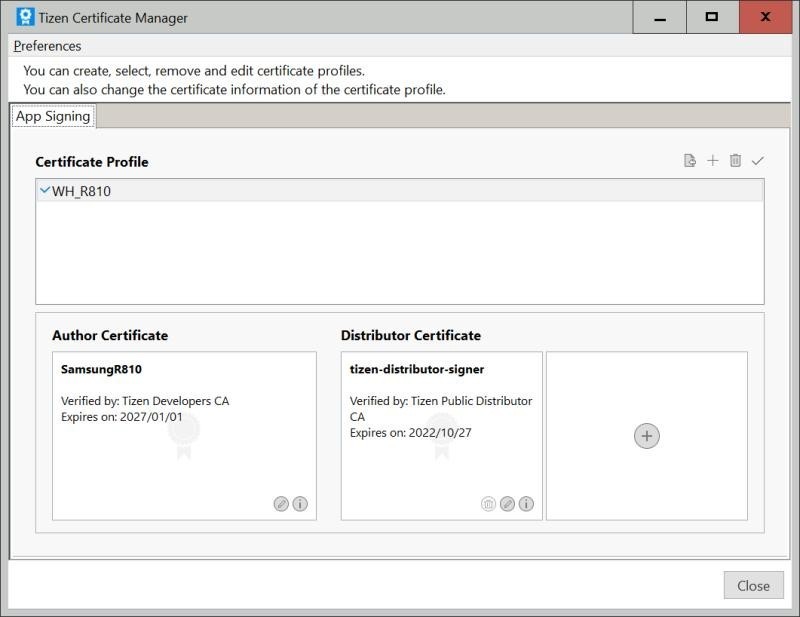The width and height of the screenshot is (800, 617).
Task: Click the Author Certificate heading
Action: pos(110,335)
